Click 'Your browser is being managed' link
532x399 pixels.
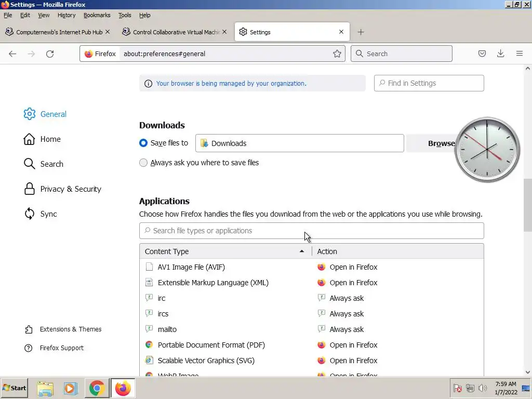[231, 84]
